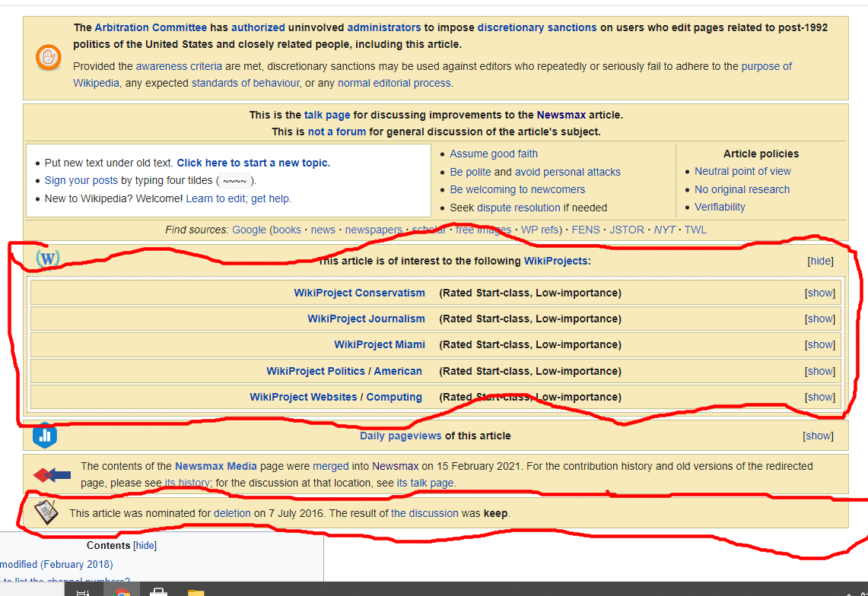Open WikiProject Miami link

click(379, 345)
